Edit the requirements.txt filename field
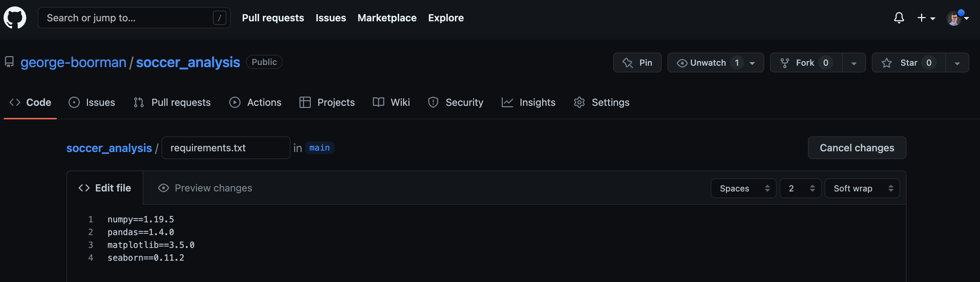The width and height of the screenshot is (980, 282). pos(226,148)
